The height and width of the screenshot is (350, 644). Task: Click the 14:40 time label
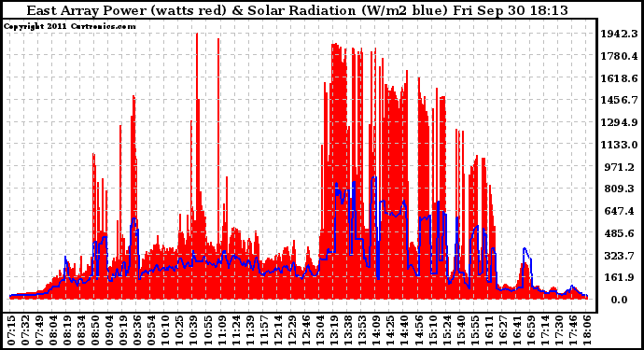pos(403,330)
